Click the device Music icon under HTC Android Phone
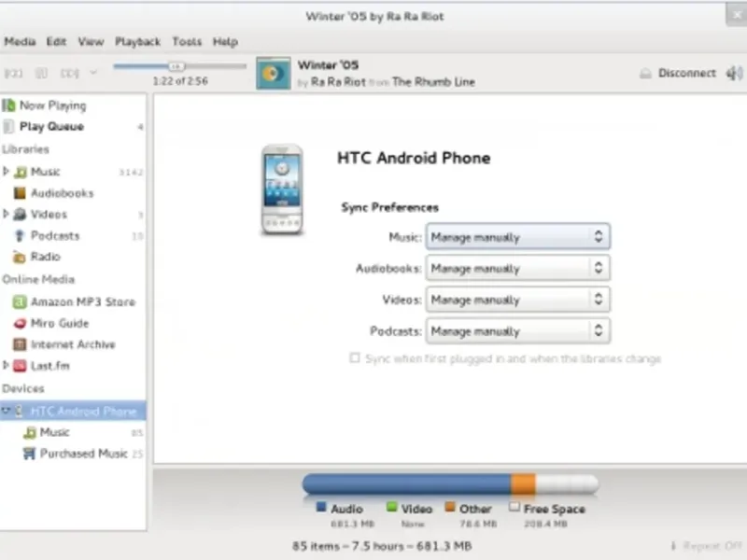 pyautogui.click(x=30, y=432)
